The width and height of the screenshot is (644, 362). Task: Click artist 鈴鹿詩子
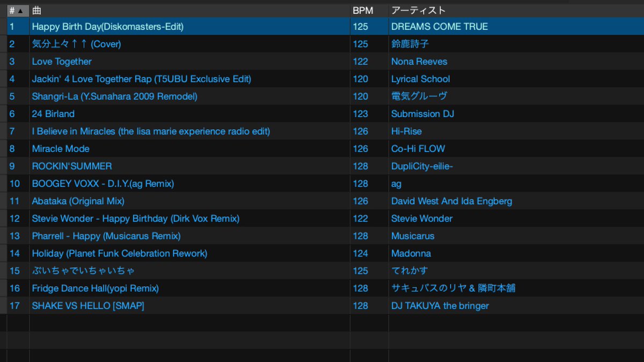point(410,44)
